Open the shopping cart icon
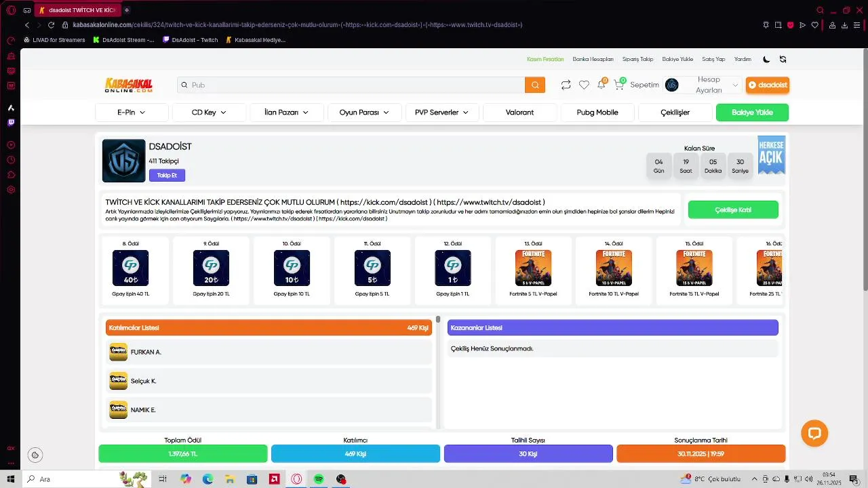This screenshot has width=868, height=488. coord(618,85)
